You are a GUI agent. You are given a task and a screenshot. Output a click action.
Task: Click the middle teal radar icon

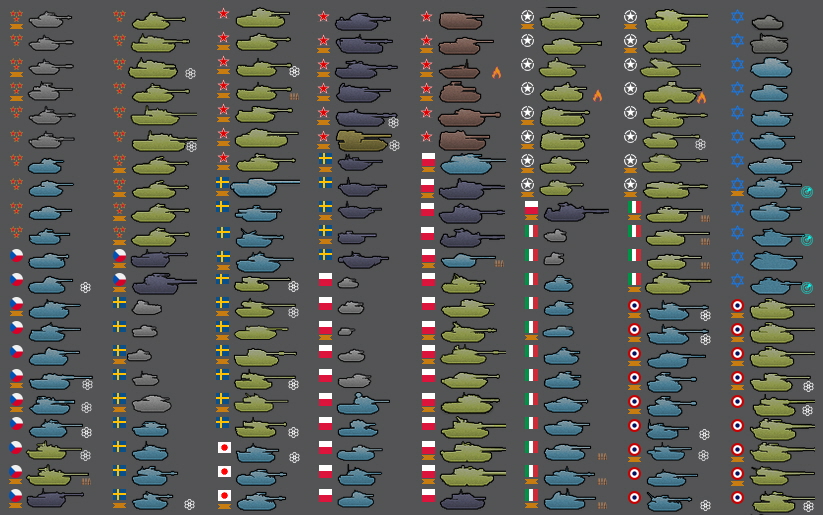[x=807, y=240]
